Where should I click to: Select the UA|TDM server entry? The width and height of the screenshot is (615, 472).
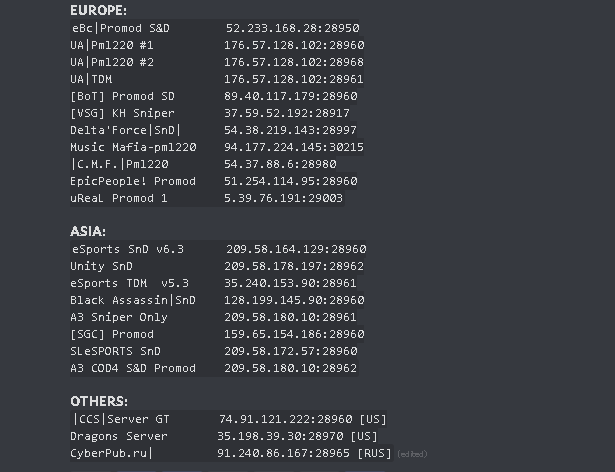pos(217,79)
